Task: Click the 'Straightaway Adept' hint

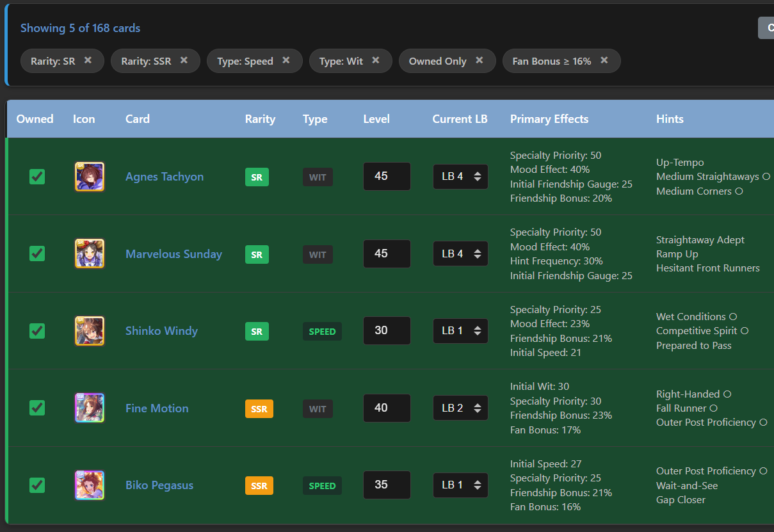Action: 700,239
